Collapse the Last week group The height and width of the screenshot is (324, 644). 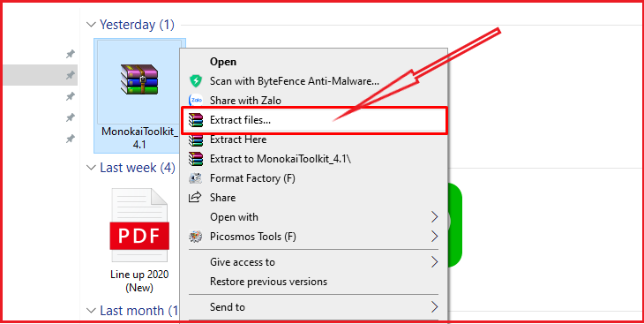[x=91, y=168]
